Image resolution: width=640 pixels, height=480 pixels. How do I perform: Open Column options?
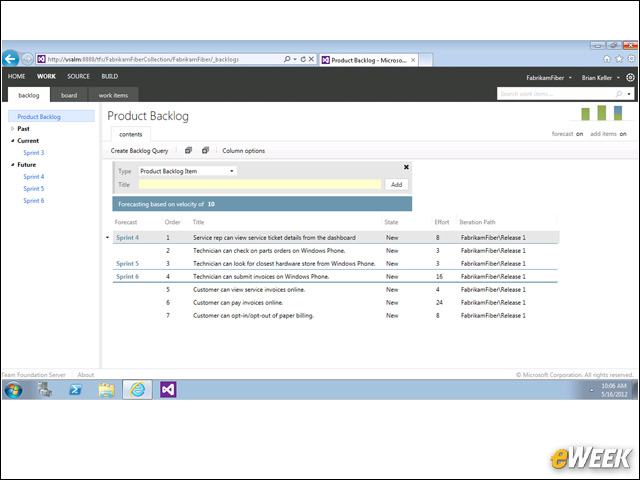[x=243, y=151]
